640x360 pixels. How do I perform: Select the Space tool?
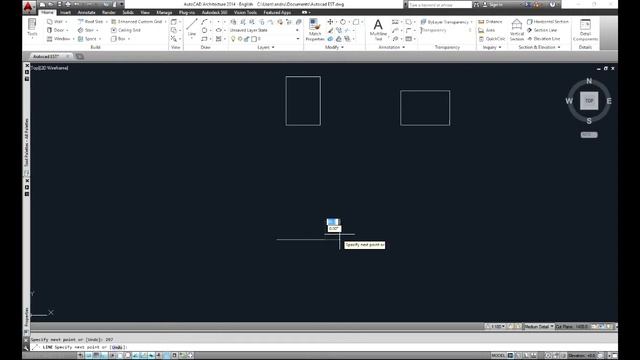click(x=87, y=39)
